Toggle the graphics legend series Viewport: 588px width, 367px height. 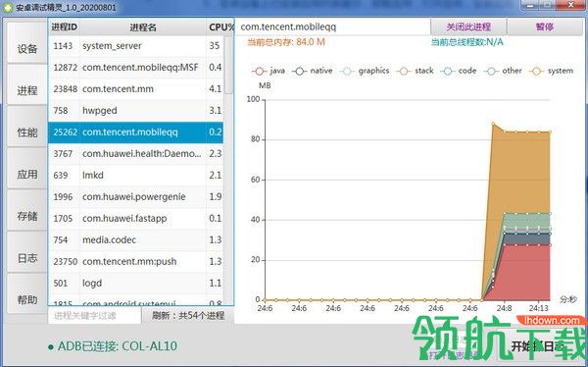tap(365, 71)
